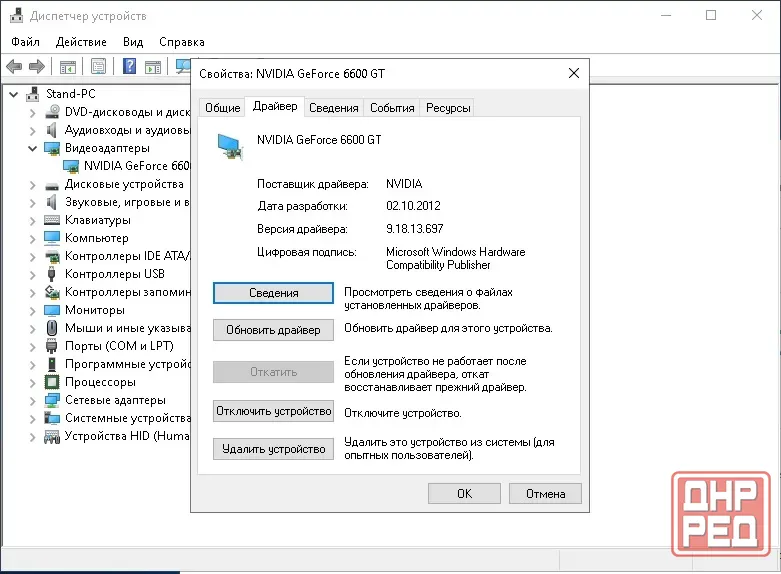Click the Stand-PC computer icon

[x=33, y=94]
